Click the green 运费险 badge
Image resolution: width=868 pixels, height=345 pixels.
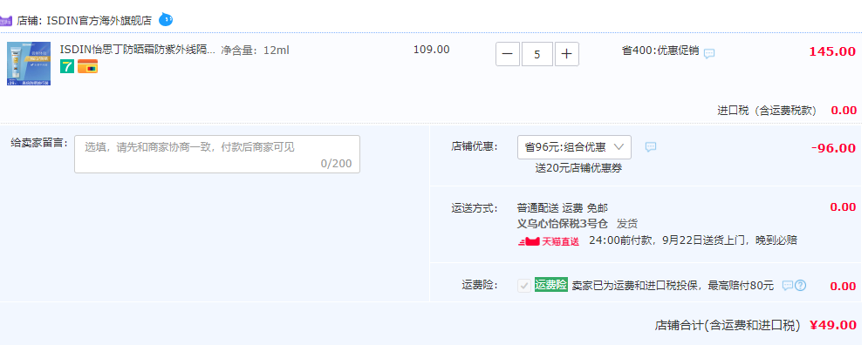[550, 285]
